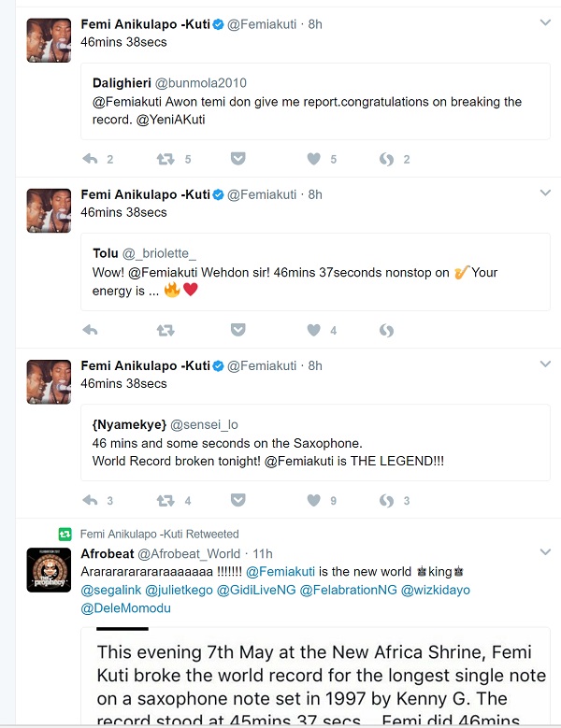Click the @DeleMomodu mention
The image size is (561, 728).
pos(125,608)
